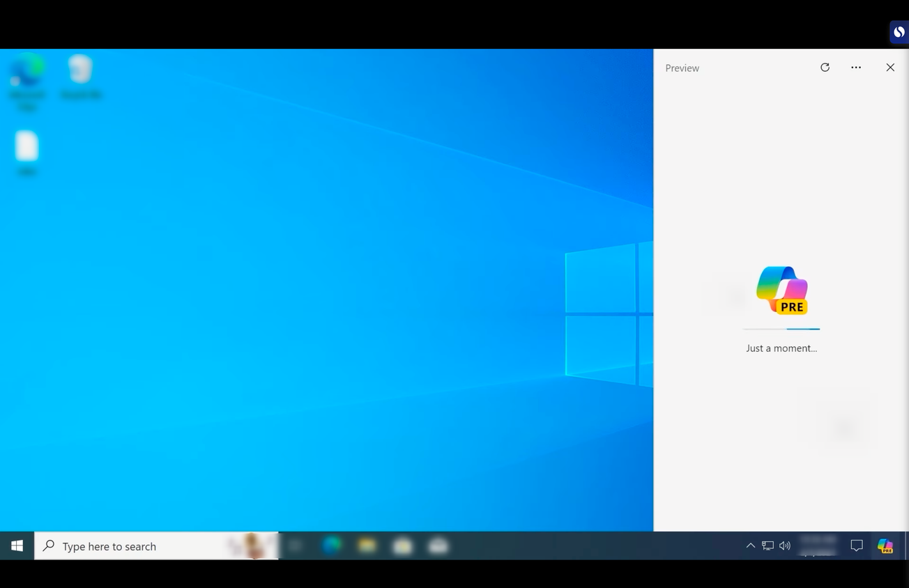Open Microsoft Store from the taskbar
The image size is (909, 588).
coord(403,546)
